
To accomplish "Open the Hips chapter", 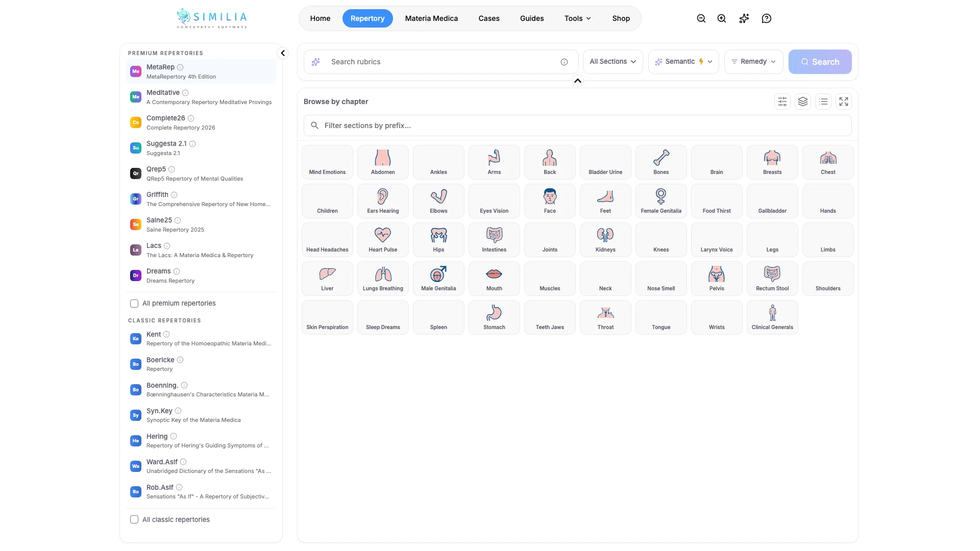I will click(438, 240).
